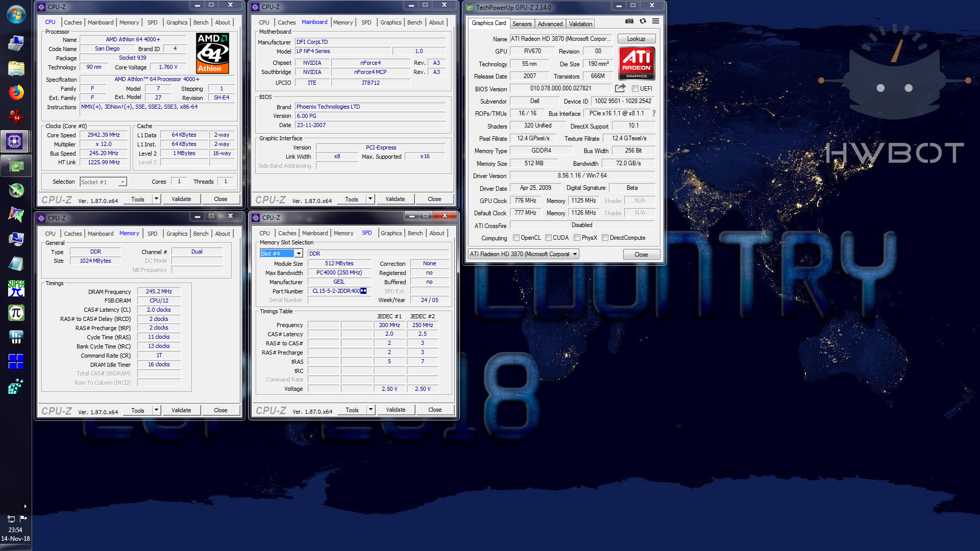The height and width of the screenshot is (551, 980).
Task: Click the Action Center flag tray icon
Action: click(x=23, y=518)
